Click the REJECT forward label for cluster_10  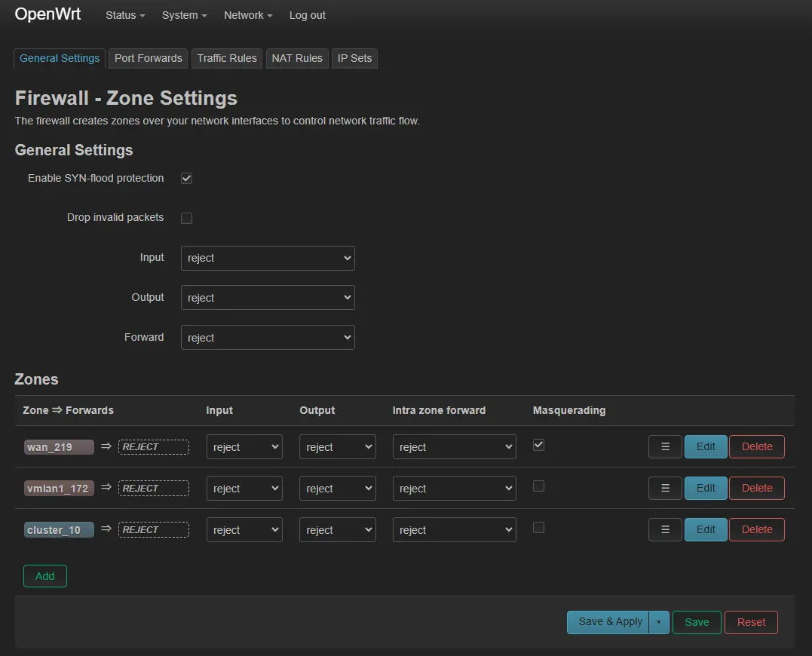[154, 529]
